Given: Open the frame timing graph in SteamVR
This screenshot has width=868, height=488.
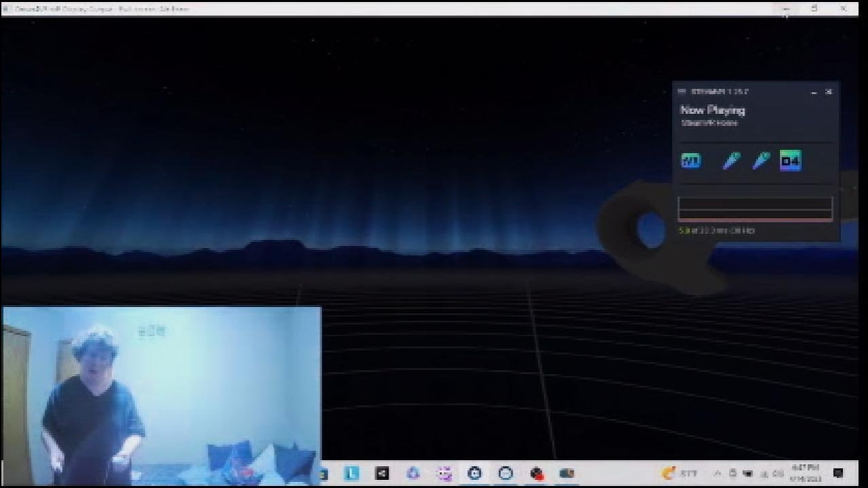Looking at the screenshot, I should (755, 209).
